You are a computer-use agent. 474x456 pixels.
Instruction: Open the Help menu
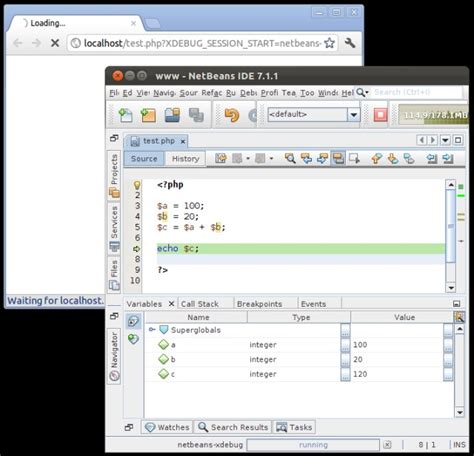click(347, 93)
